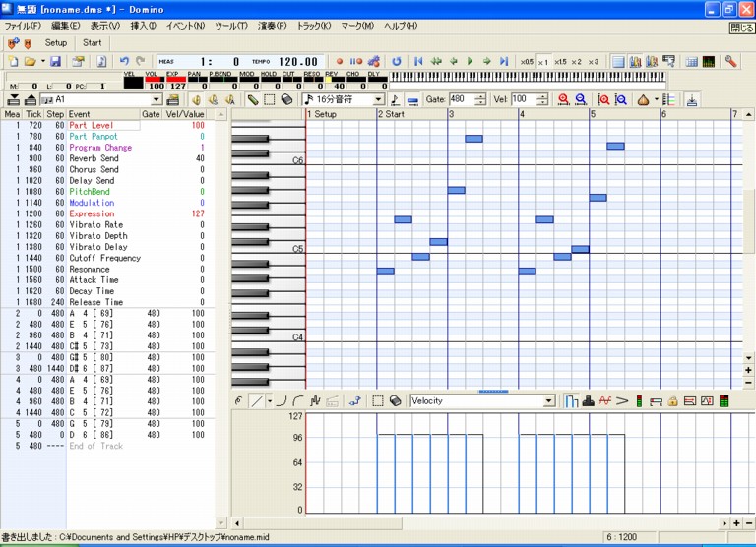Screen dimensions: 756x547
Task: Set playback speed to x1.5
Action: pyautogui.click(x=560, y=62)
